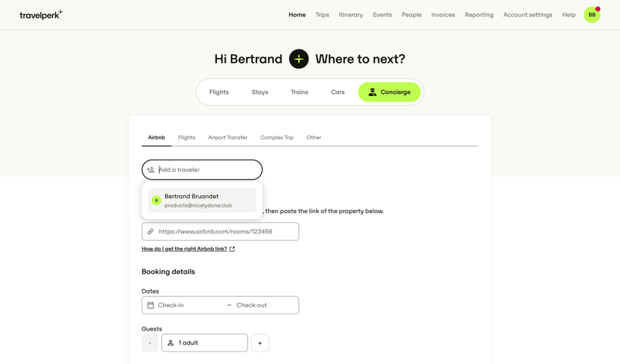Open Account settings

tap(528, 15)
